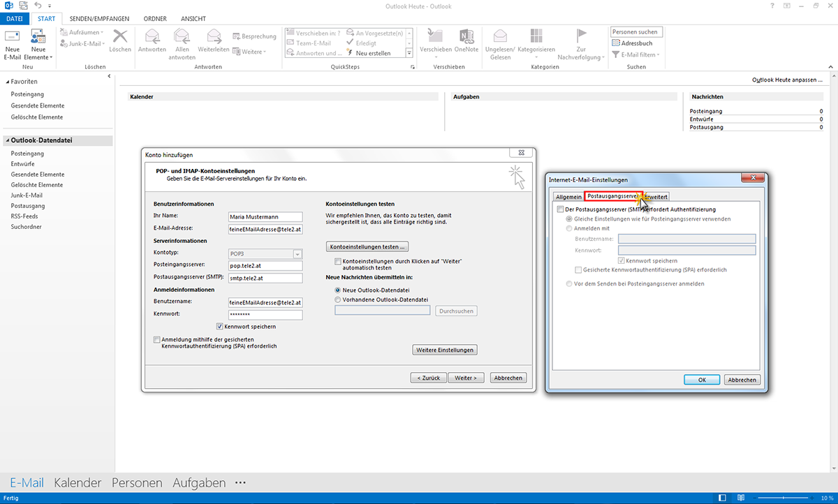
Task: Expand the QuickSteps gallery list
Action: click(410, 53)
